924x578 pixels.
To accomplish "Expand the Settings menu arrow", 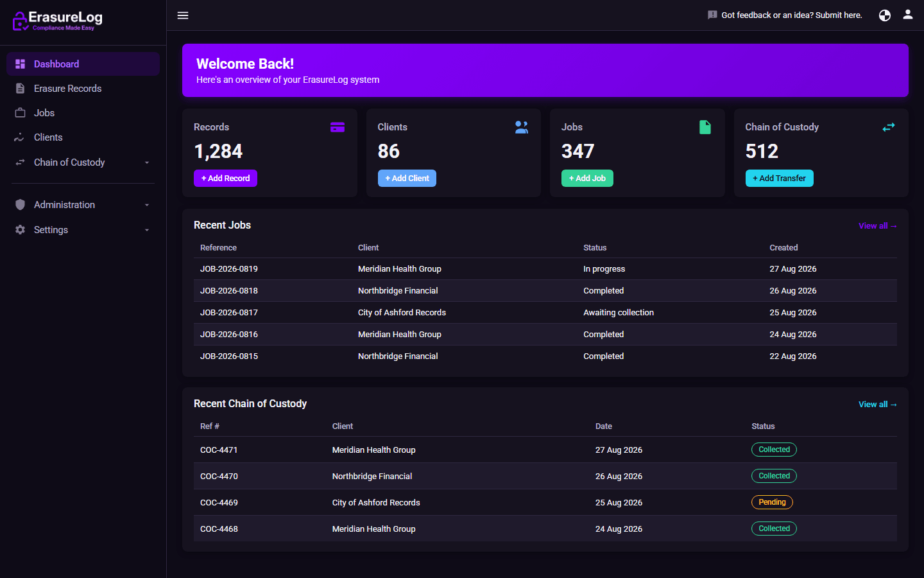I will click(147, 230).
